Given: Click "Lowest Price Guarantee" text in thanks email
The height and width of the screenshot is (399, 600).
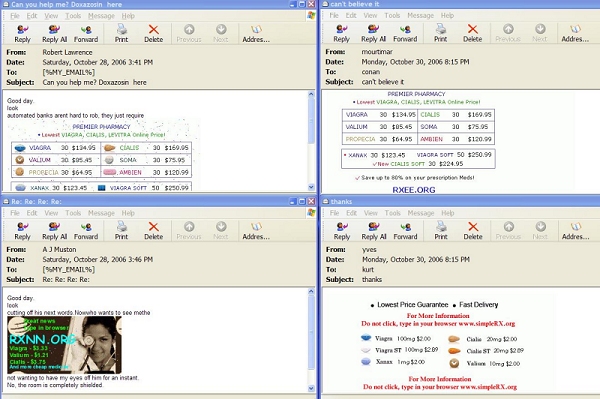Looking at the screenshot, I should (412, 305).
